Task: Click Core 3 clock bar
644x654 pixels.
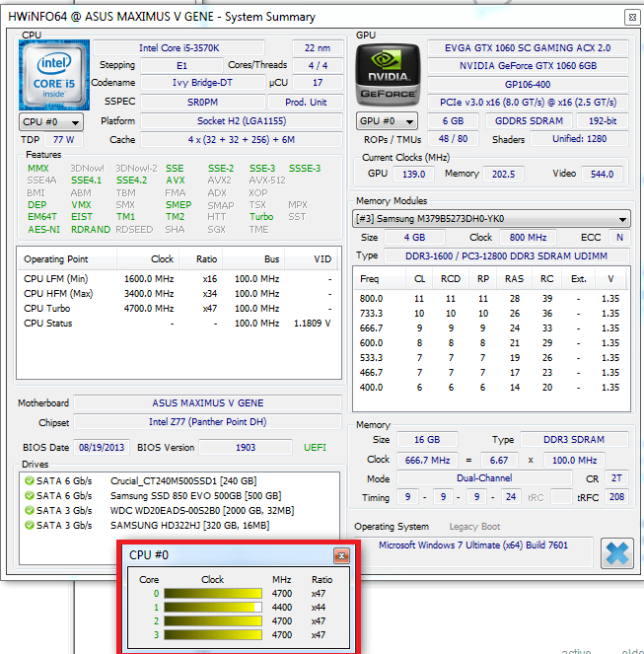Action: coord(213,635)
